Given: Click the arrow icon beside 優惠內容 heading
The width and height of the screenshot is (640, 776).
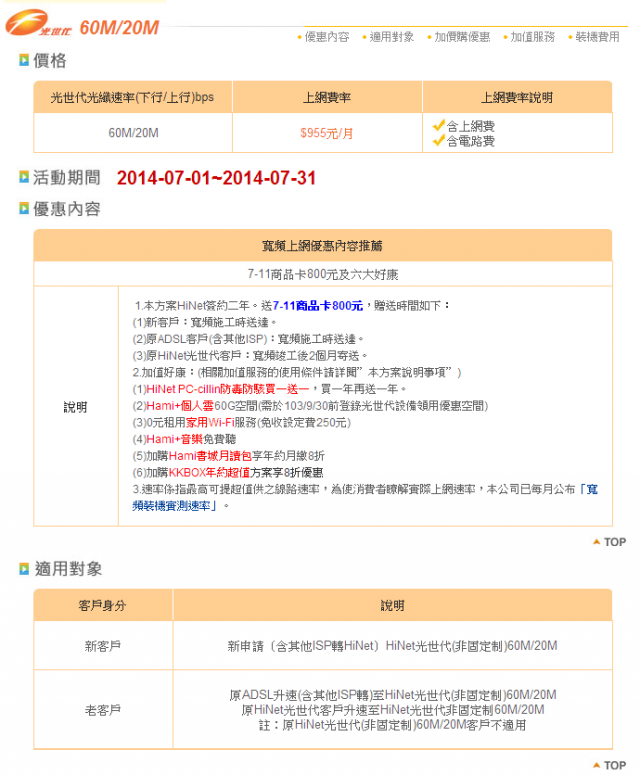Looking at the screenshot, I should click(x=24, y=208).
